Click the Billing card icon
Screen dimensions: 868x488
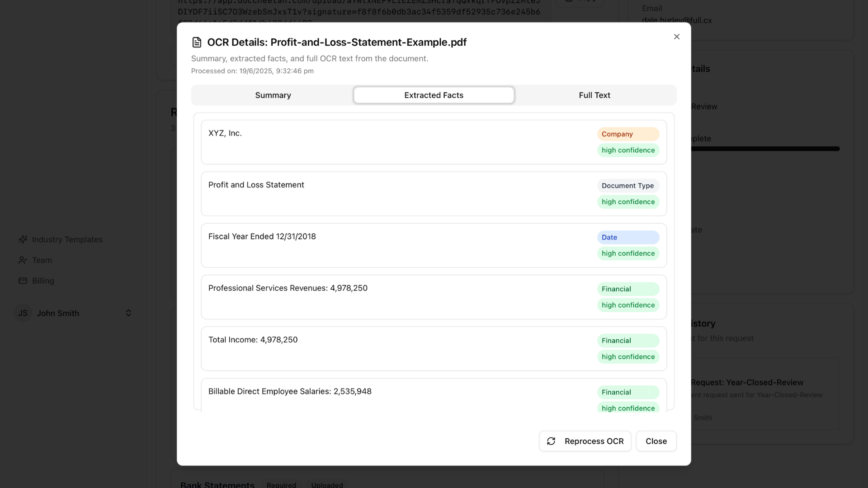(23, 281)
